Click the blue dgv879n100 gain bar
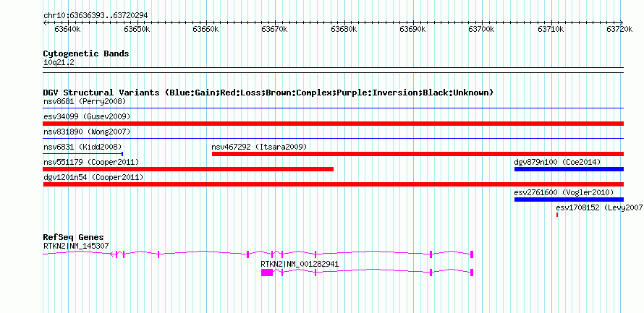This screenshot has height=313, width=644. [569, 169]
